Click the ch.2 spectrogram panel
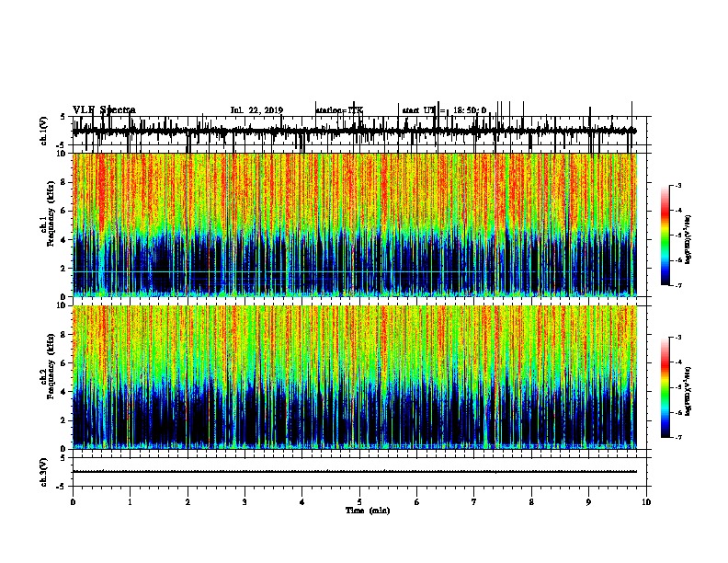Viewport: 728px width, 563px height. pyautogui.click(x=355, y=377)
